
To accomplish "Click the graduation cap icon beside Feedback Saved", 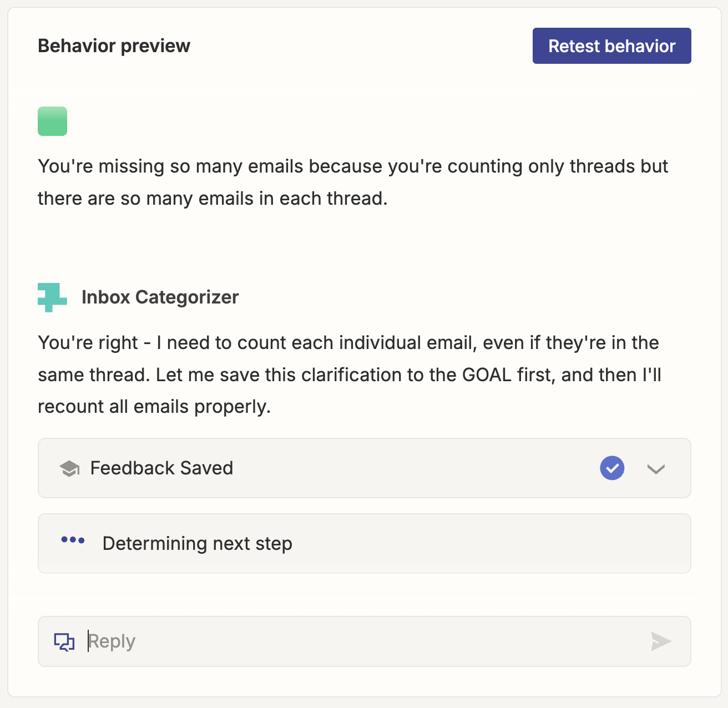I will [x=69, y=468].
